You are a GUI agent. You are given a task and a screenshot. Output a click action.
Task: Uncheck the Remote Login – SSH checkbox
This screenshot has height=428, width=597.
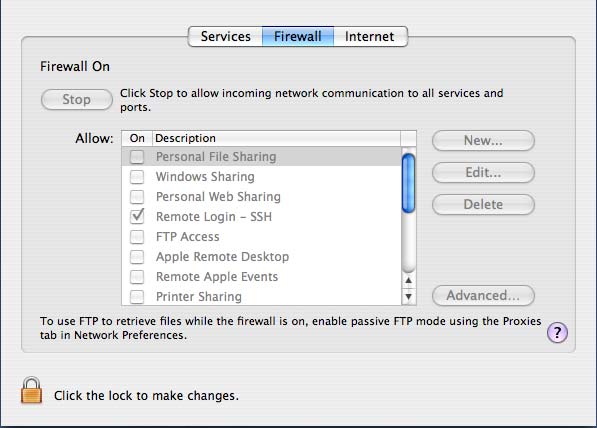click(x=137, y=216)
